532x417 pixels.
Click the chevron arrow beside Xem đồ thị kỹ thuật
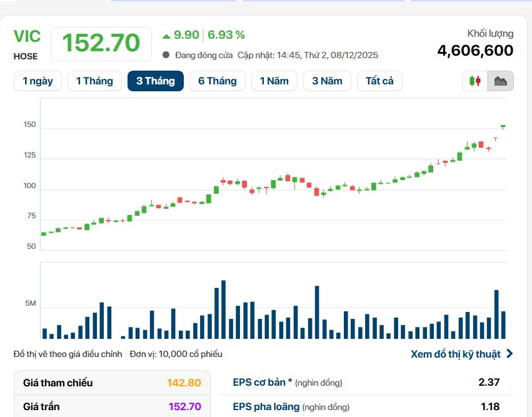(509, 354)
